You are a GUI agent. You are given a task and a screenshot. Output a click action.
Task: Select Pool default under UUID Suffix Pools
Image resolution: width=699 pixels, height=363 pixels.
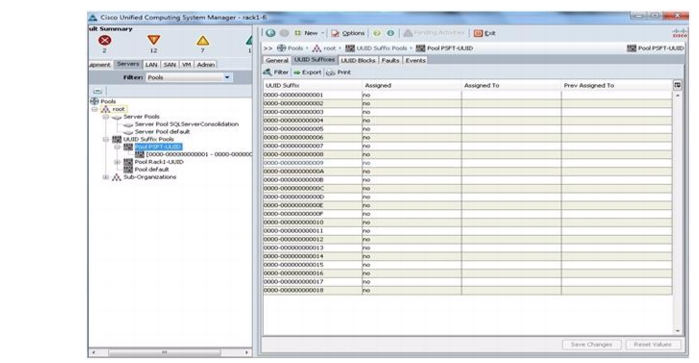click(152, 169)
